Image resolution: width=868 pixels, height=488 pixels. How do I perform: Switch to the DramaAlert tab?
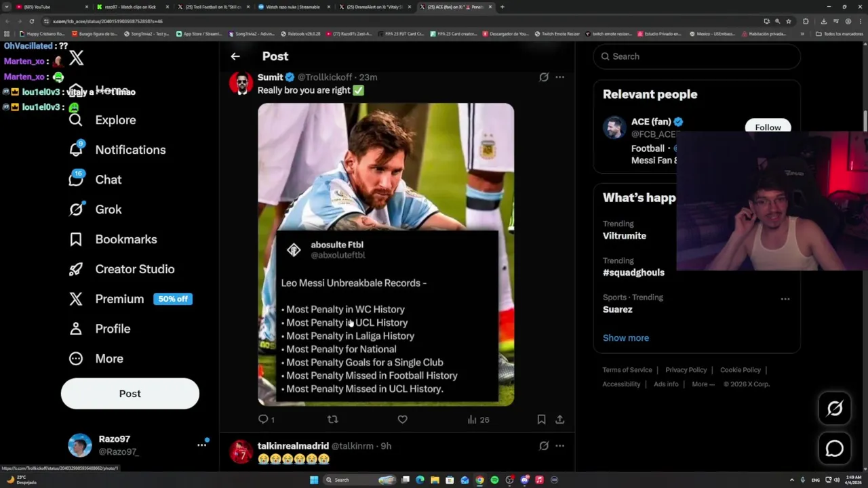(x=375, y=7)
